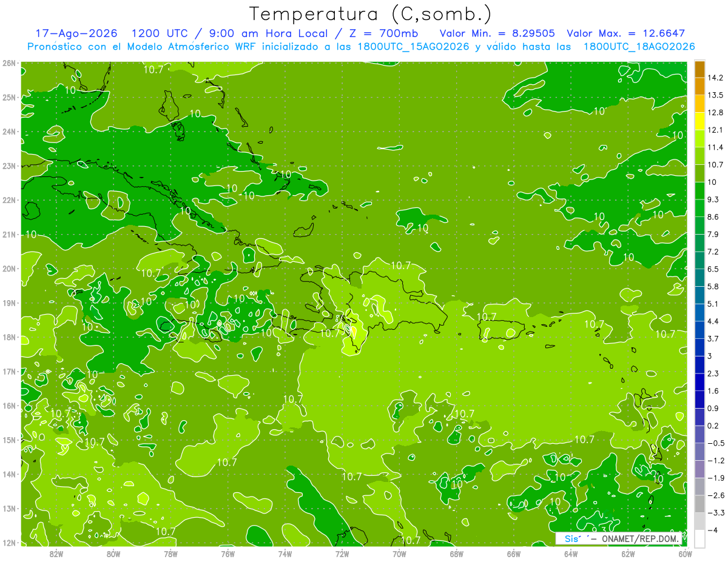The width and height of the screenshot is (728, 562).
Task: Click "Valor Min. = 8.29505"
Action: click(497, 33)
